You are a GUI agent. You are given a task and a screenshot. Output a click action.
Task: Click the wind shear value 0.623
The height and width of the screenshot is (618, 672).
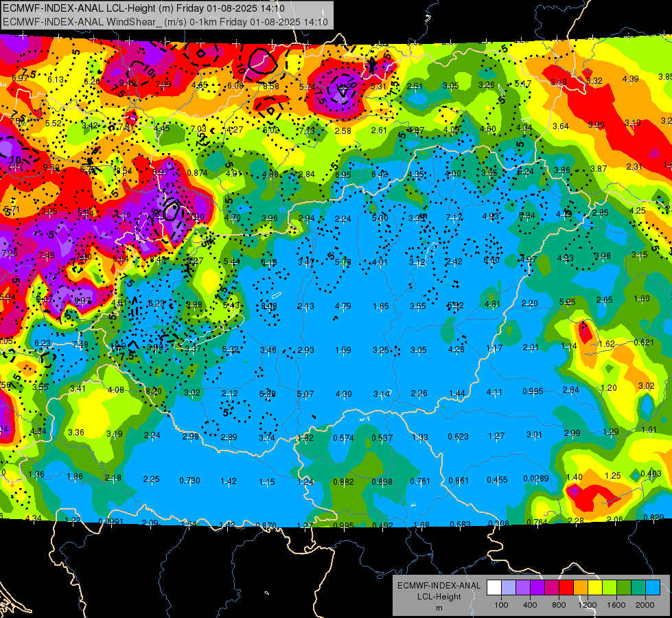458,437
